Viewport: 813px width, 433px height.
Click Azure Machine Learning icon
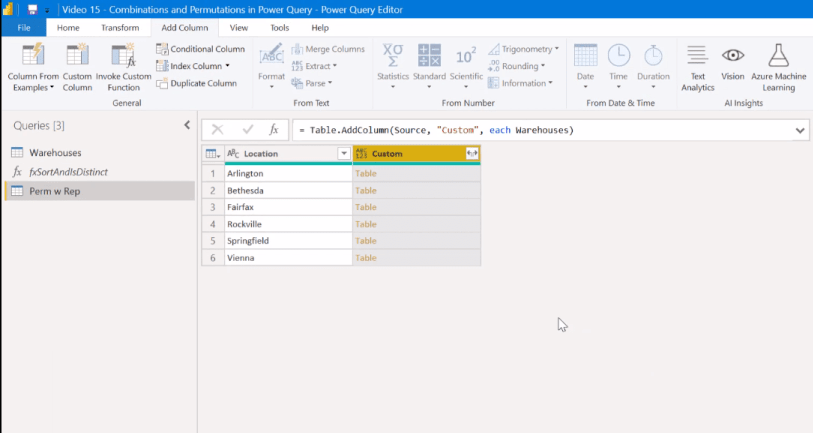778,55
